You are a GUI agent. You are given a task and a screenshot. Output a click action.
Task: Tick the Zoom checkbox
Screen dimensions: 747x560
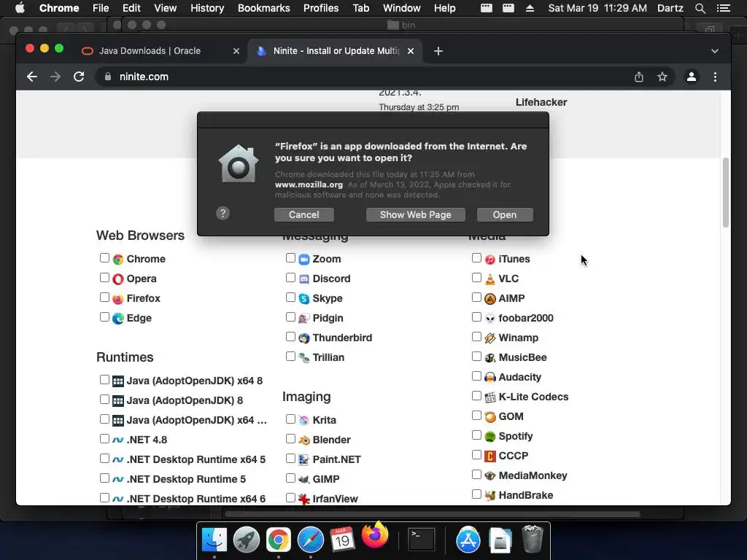point(290,258)
